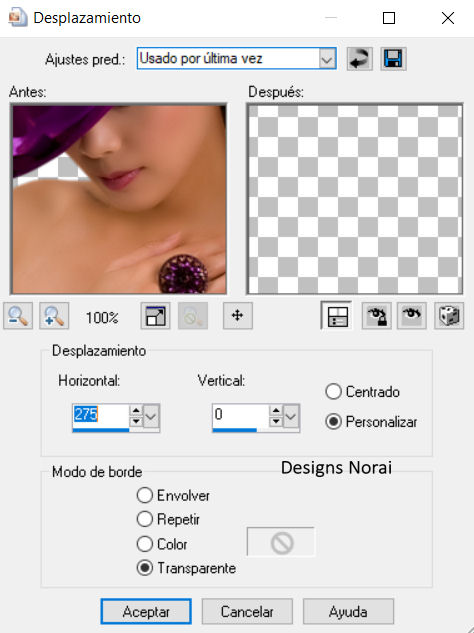This screenshot has width=474, height=633.
Task: Click inside the Vertical offset field
Action: (x=240, y=415)
